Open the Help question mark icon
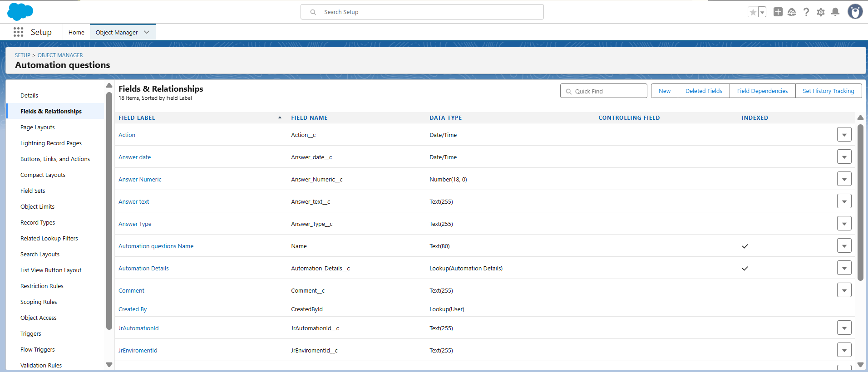This screenshot has height=372, width=868. 806,12
